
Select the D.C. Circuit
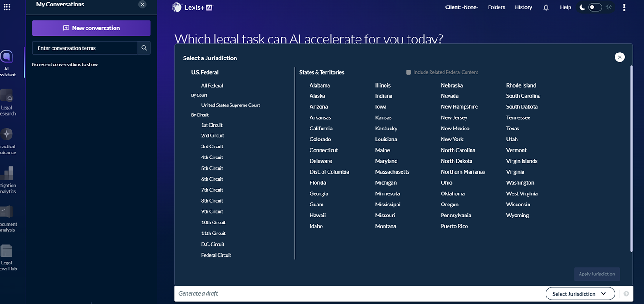tap(213, 245)
